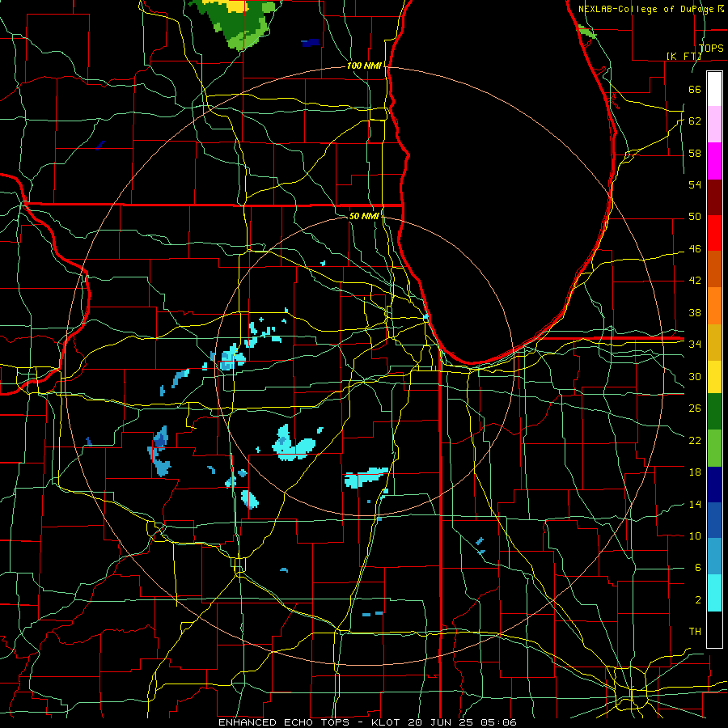Viewport: 728px width, 728px height.
Task: Click the legend value "50"
Action: coord(695,216)
